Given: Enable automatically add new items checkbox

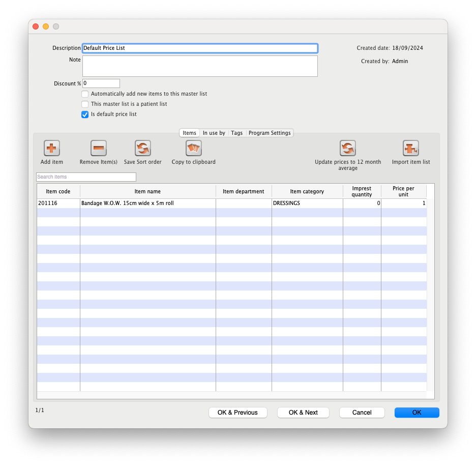Looking at the screenshot, I should click(x=85, y=94).
